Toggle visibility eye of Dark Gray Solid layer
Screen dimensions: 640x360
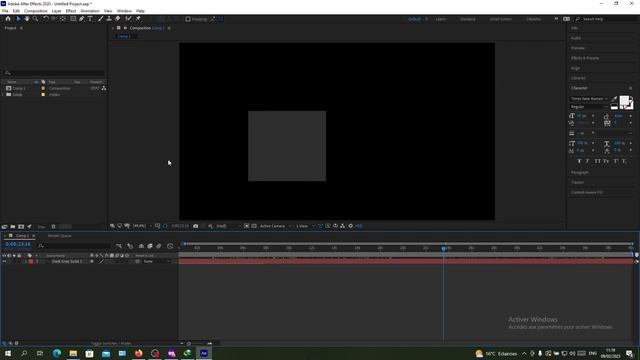pos(4,261)
